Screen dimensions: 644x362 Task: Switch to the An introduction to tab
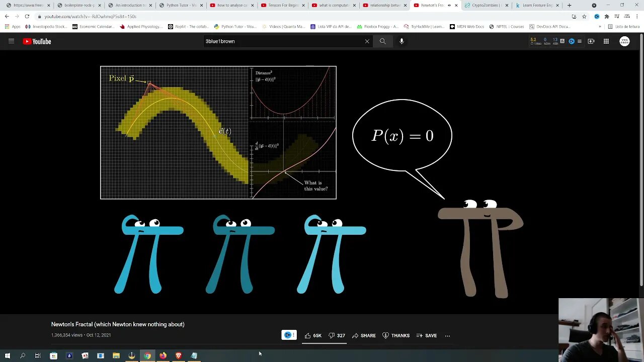click(129, 5)
